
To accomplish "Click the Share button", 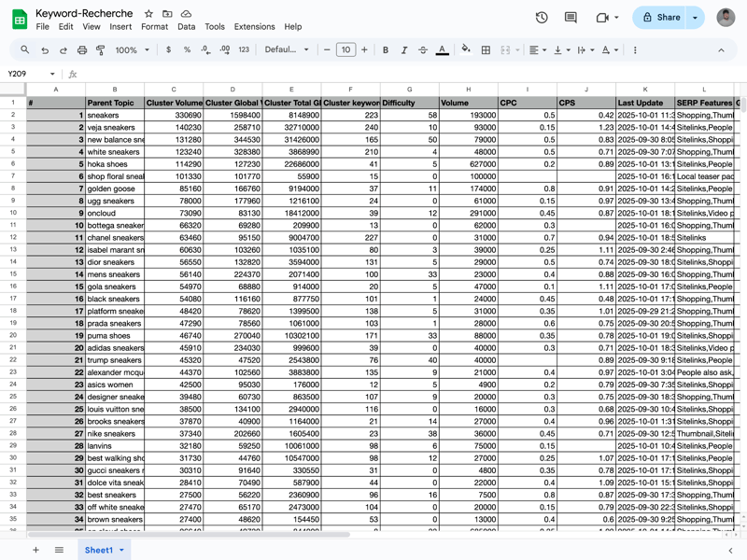I will (661, 18).
